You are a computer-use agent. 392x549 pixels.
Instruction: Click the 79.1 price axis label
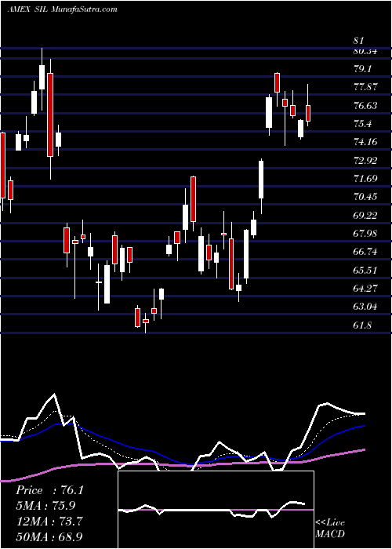363,69
